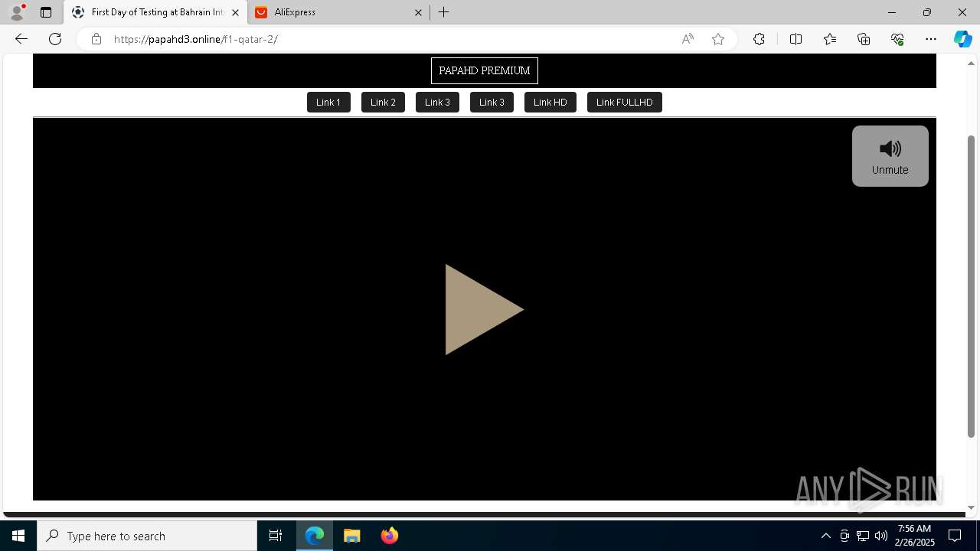Screen dimensions: 980x551
Task: Switch to Link 2 stream
Action: coord(383,102)
